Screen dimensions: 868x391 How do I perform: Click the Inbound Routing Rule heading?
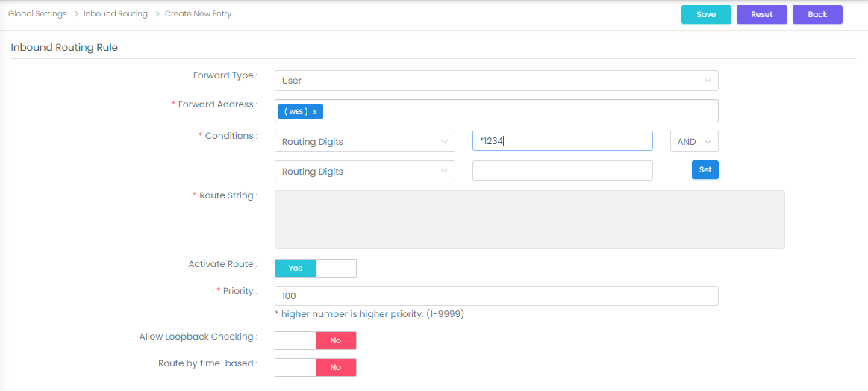64,47
